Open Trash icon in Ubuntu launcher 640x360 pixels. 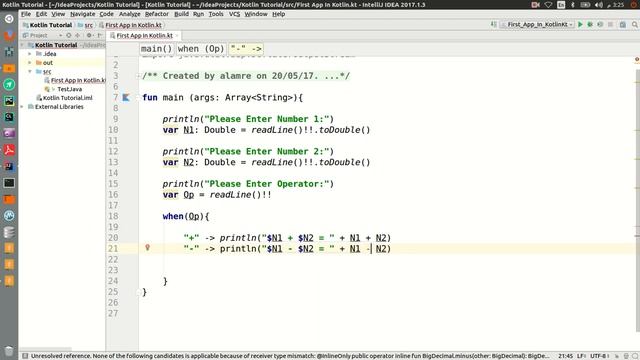click(9, 351)
